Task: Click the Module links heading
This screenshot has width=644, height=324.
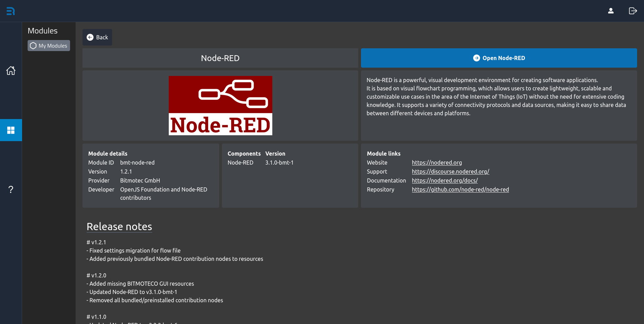Action: tap(384, 154)
